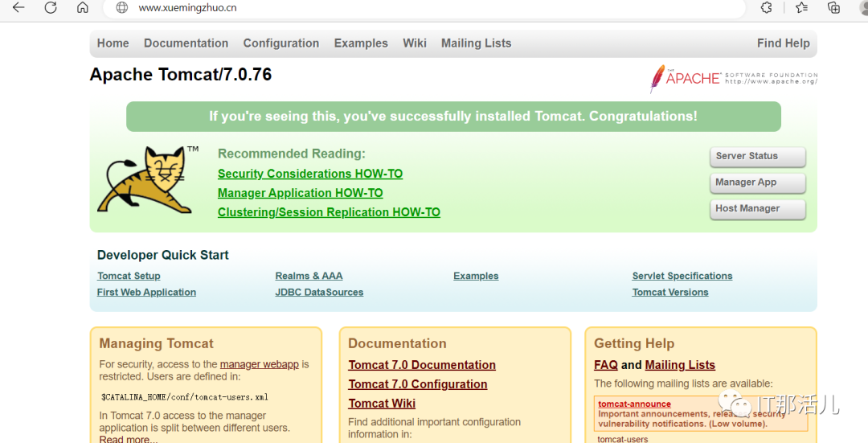The height and width of the screenshot is (443, 868).
Task: Open the Realms & AAA link
Action: coord(309,276)
